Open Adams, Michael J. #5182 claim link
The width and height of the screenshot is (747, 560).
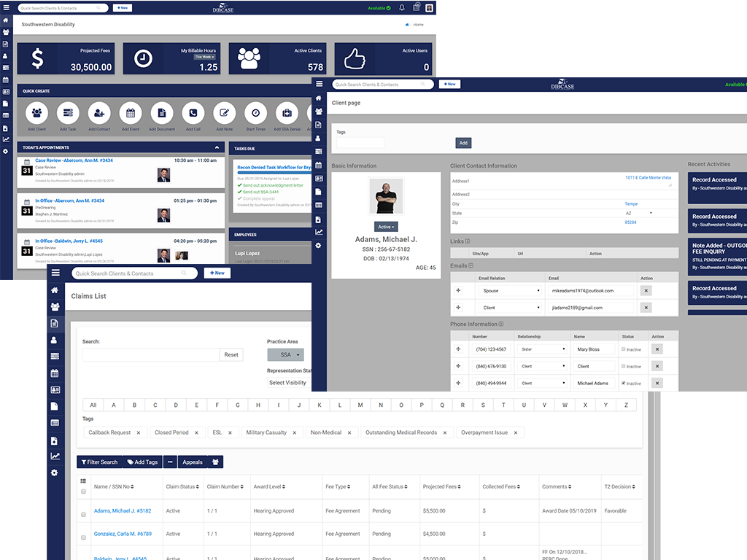pyautogui.click(x=123, y=510)
